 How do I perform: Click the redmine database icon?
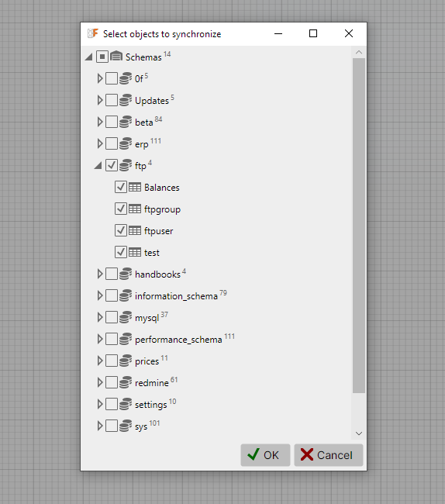(126, 382)
